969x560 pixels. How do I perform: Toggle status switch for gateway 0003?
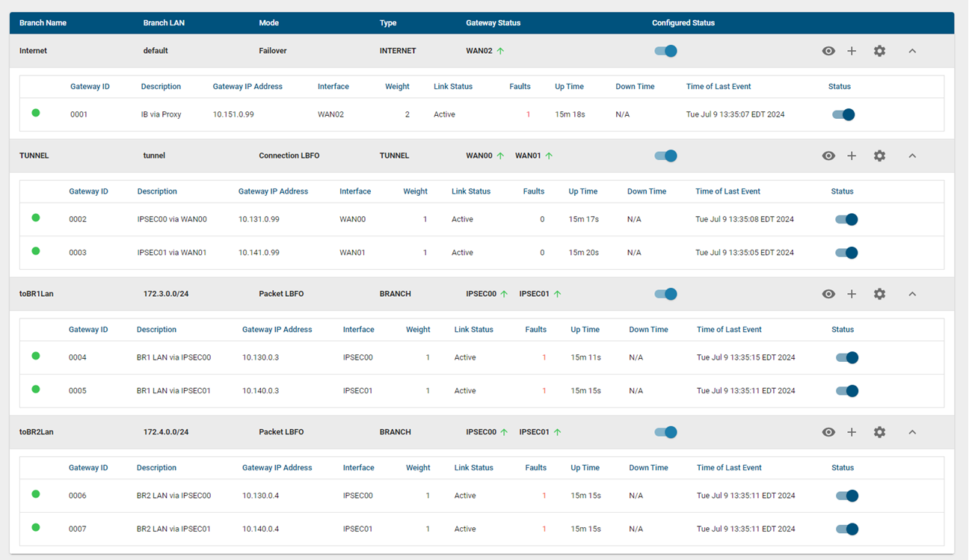click(x=846, y=253)
